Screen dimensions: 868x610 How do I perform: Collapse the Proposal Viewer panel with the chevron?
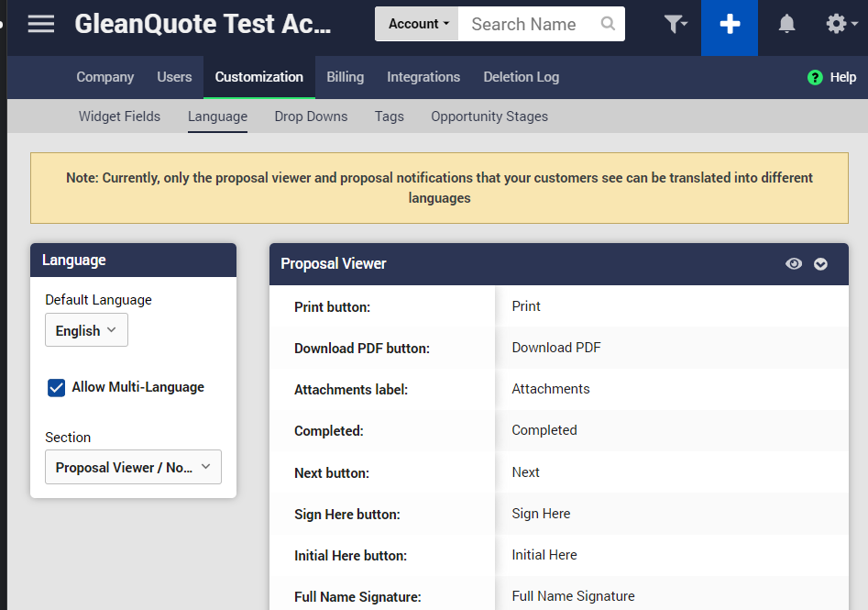pos(820,263)
